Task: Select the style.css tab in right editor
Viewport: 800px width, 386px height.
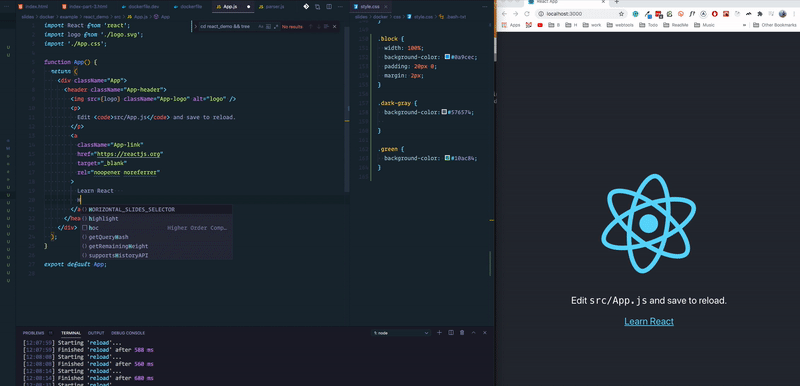Action: click(x=369, y=7)
